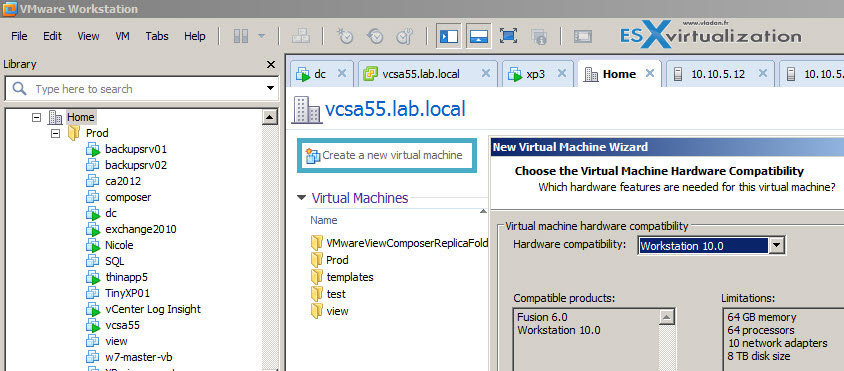Select exchange2010 VM in library
The width and height of the screenshot is (844, 371).
(x=140, y=229)
